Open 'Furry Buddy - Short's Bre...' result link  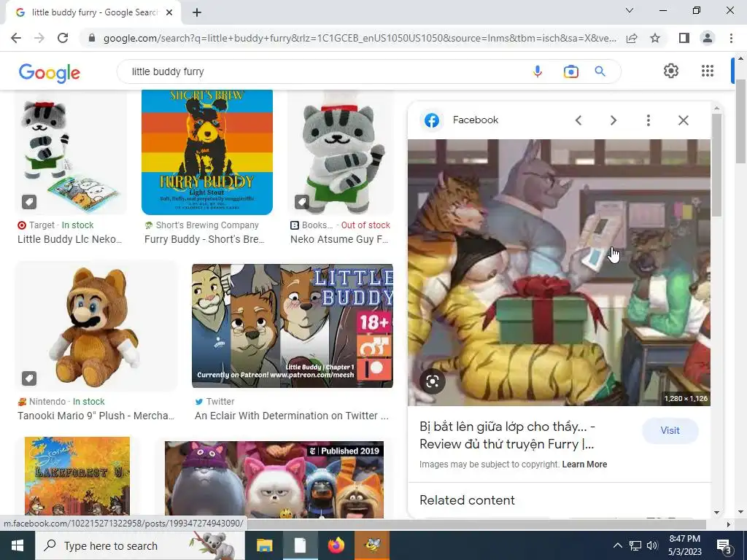204,239
